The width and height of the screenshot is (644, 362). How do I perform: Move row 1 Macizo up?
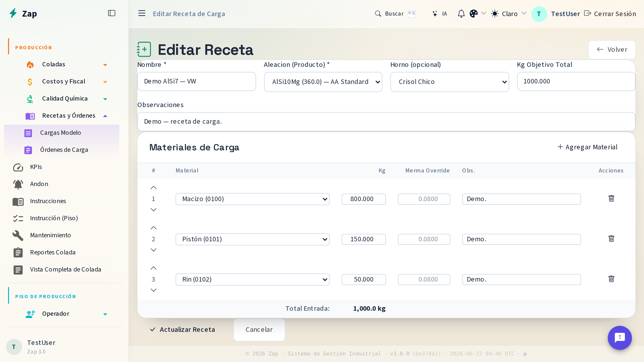(153, 188)
